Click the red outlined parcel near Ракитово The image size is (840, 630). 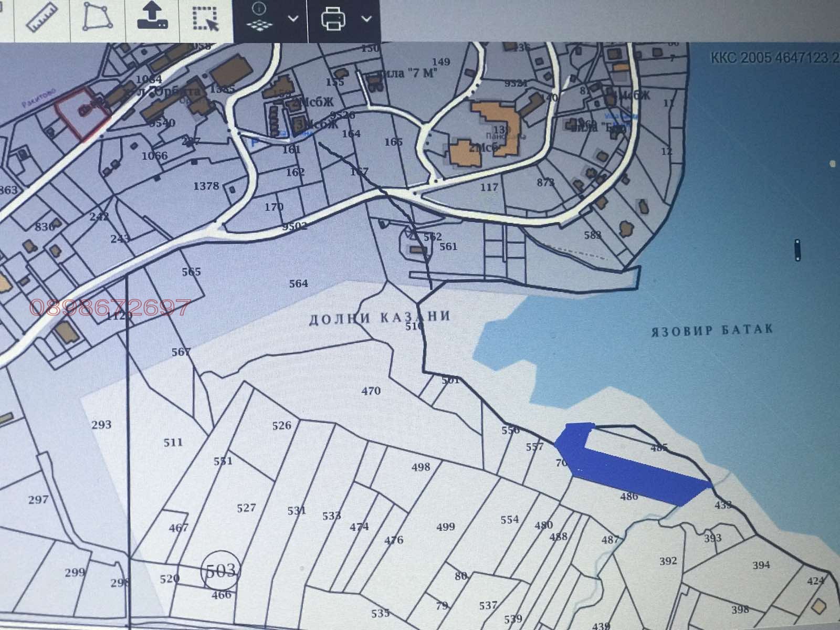[81, 113]
